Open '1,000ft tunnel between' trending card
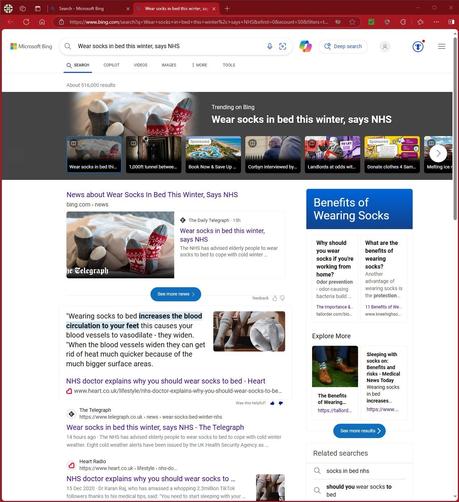 point(153,154)
